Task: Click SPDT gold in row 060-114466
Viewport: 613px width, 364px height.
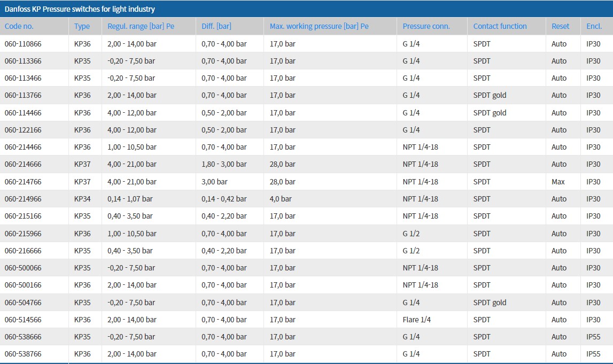Action: pyautogui.click(x=490, y=113)
